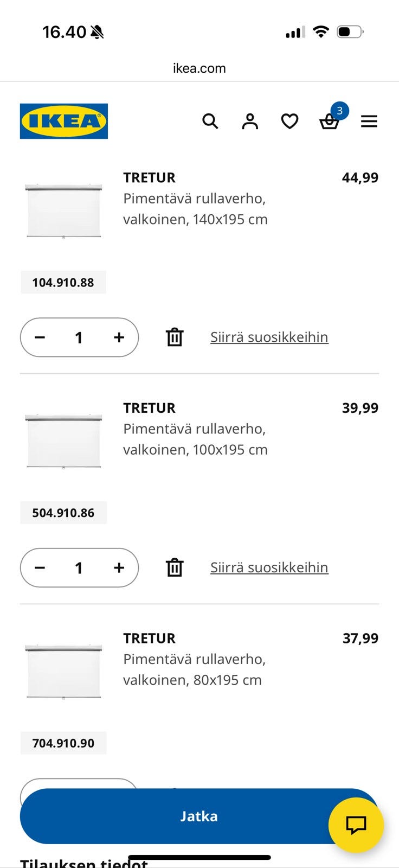Screen dimensions: 399x868
Task: Open the yellow chat bubble button
Action: pyautogui.click(x=356, y=825)
